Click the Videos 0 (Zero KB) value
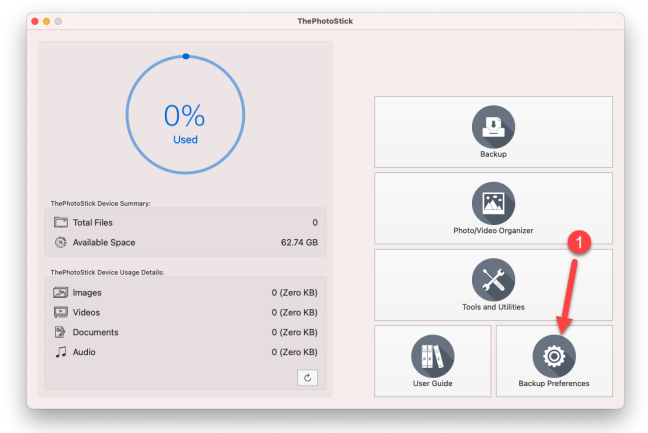 pos(294,312)
